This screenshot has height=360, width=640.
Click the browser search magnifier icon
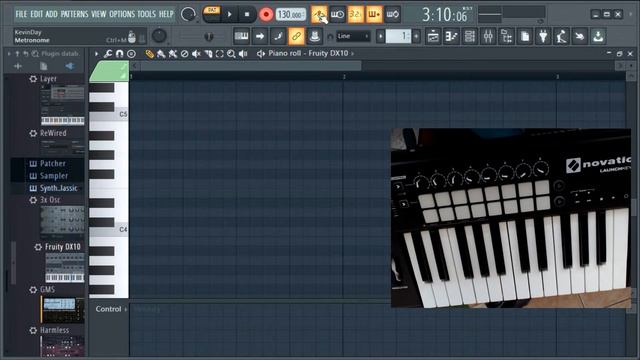click(x=35, y=53)
